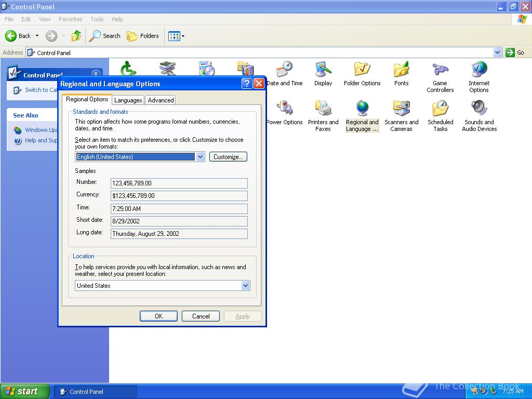Open the Display control panel icon

point(323,70)
